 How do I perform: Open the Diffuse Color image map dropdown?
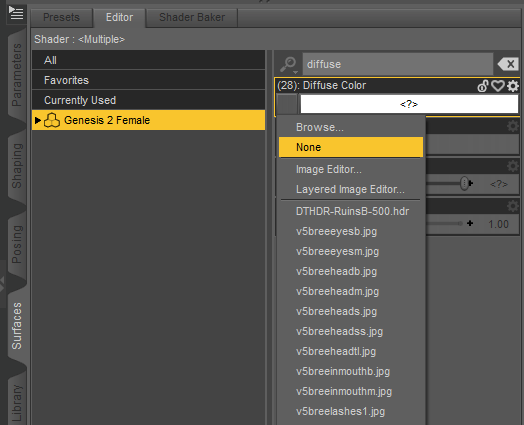pyautogui.click(x=287, y=104)
